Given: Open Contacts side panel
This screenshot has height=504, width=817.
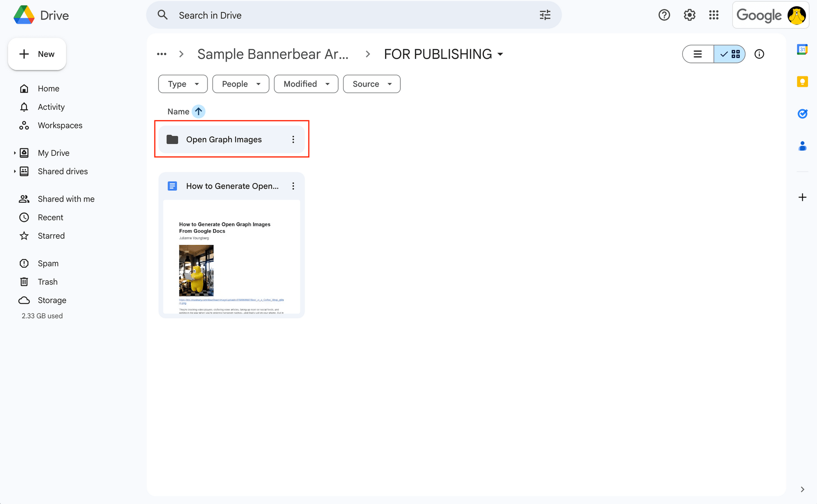Looking at the screenshot, I should tap(802, 146).
